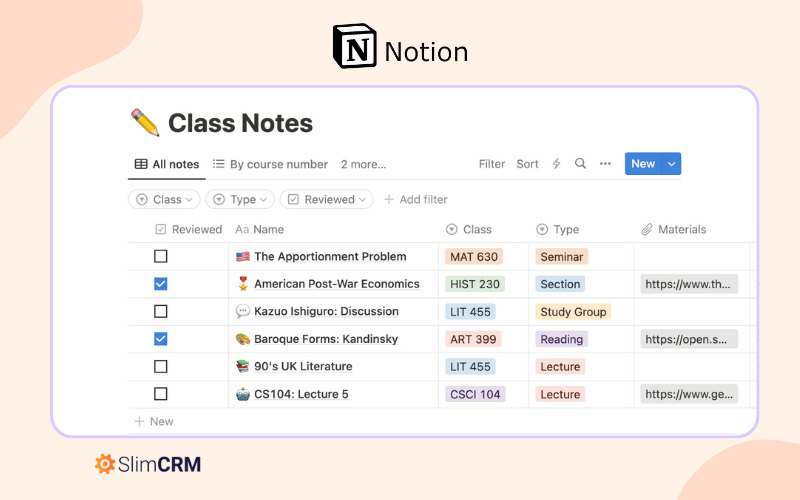800x500 pixels.
Task: Click the SlimCRM gear logo
Action: (x=105, y=464)
